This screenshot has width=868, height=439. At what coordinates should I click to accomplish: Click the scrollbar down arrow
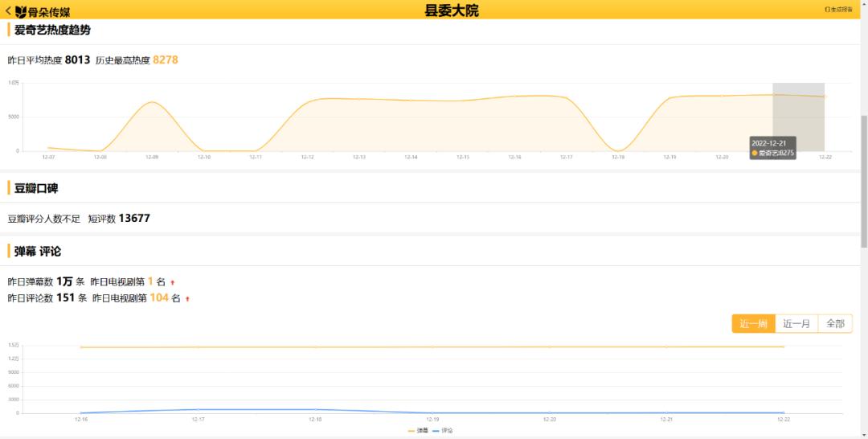tap(864, 436)
